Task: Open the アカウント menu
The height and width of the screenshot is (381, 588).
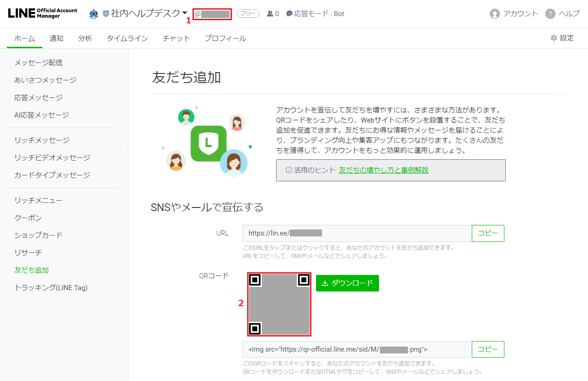Action: coord(520,14)
